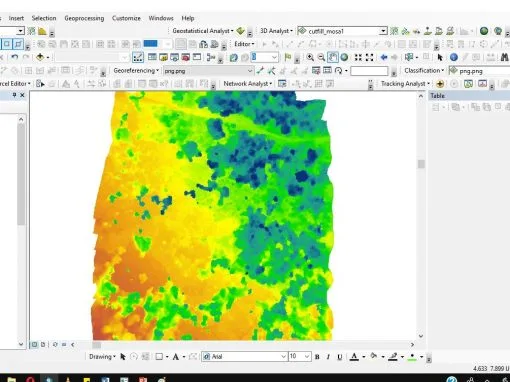Choose the Select Elements black arrow tool
The width and height of the screenshot is (510, 382).
440,57
